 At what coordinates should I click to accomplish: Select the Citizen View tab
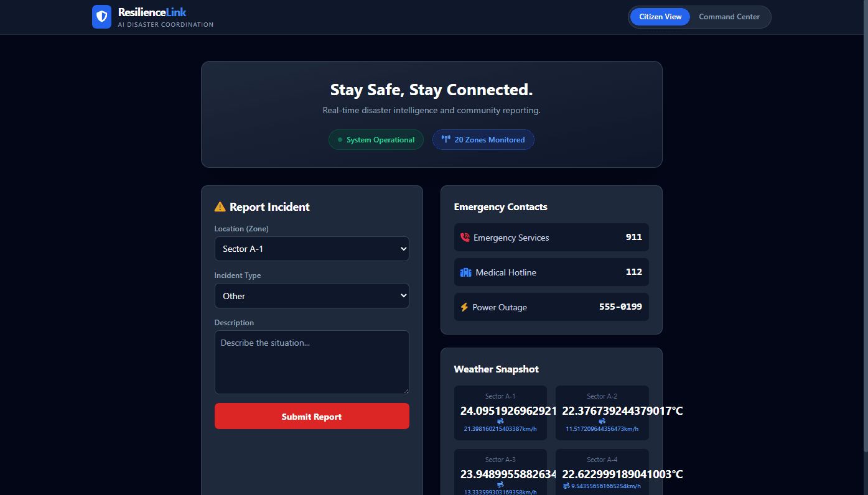click(x=660, y=17)
